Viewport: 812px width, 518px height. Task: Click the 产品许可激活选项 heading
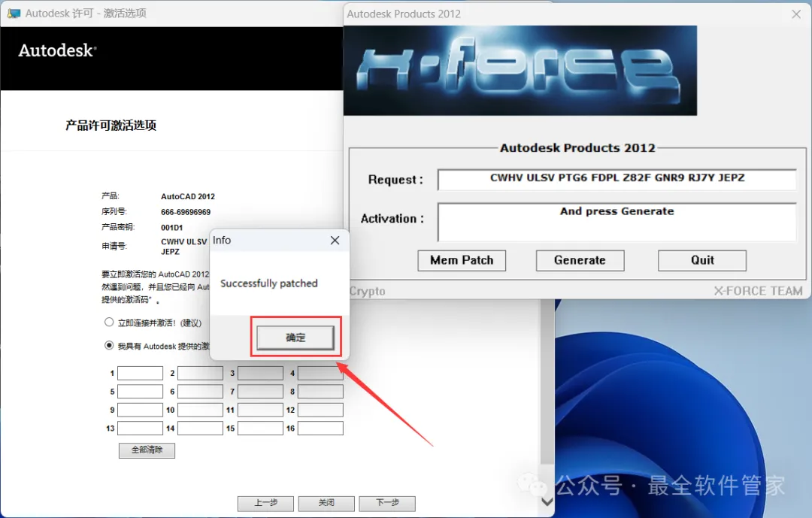pos(111,126)
